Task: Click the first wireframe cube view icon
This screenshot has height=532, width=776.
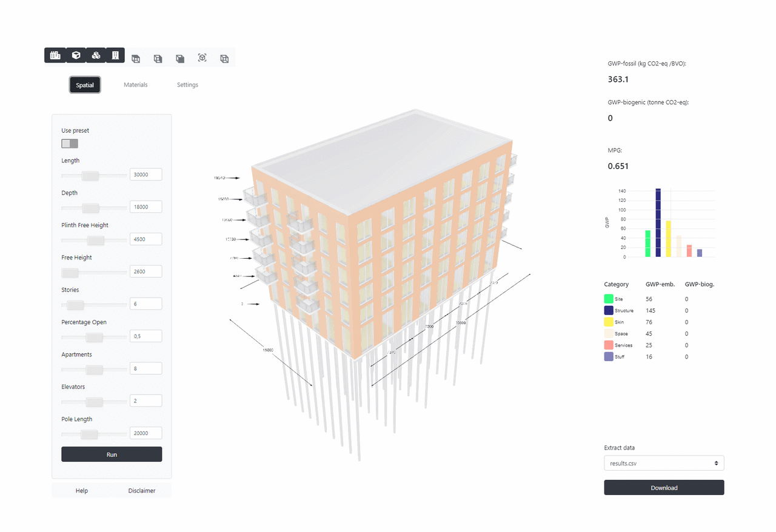Action: (x=136, y=59)
